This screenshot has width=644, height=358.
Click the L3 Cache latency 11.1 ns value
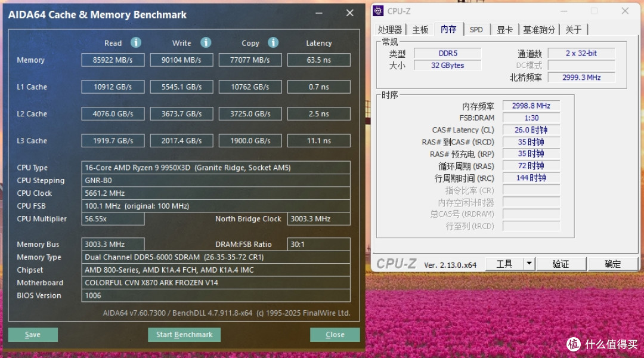coord(318,141)
